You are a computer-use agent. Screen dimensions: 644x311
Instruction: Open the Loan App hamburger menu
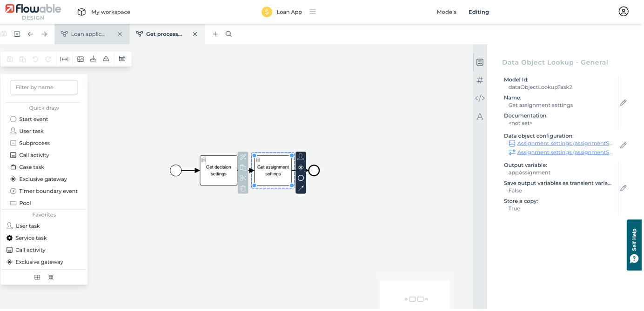coord(313,12)
